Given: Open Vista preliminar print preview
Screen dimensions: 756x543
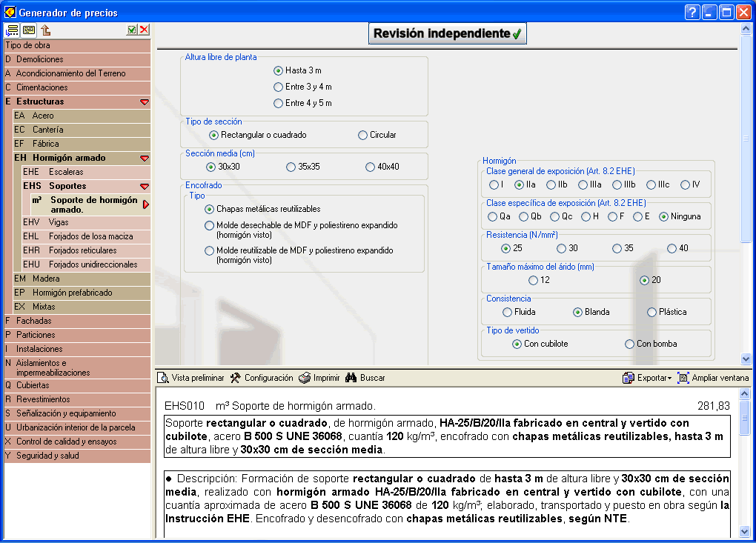Looking at the screenshot, I should tap(190, 378).
